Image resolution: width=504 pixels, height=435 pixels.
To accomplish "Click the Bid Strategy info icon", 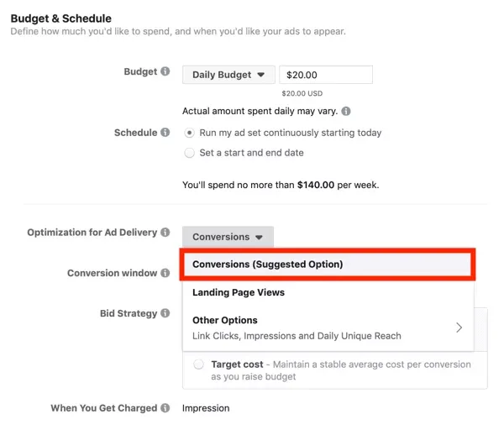I will click(x=165, y=313).
